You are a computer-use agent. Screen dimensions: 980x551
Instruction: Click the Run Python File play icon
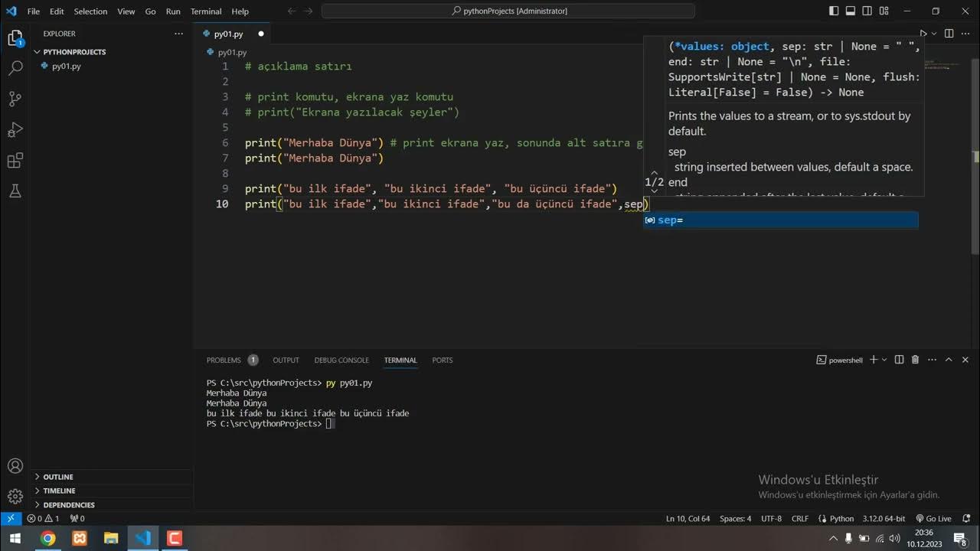923,34
